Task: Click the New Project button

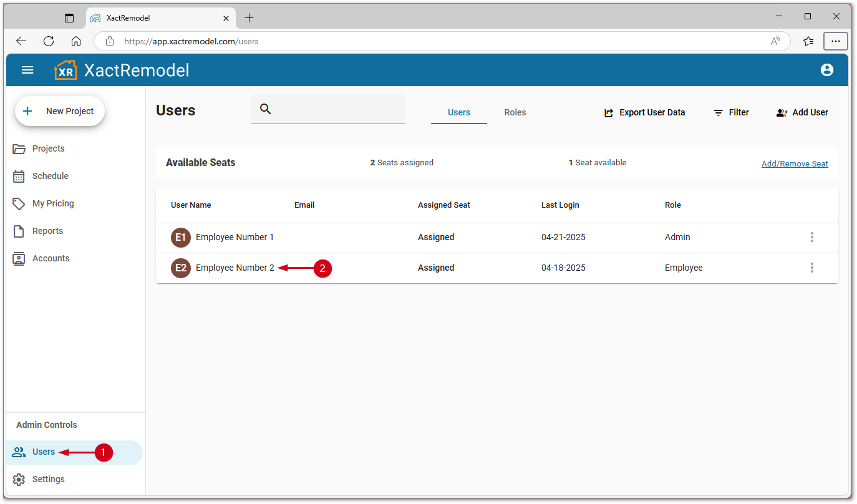Action: [x=60, y=111]
